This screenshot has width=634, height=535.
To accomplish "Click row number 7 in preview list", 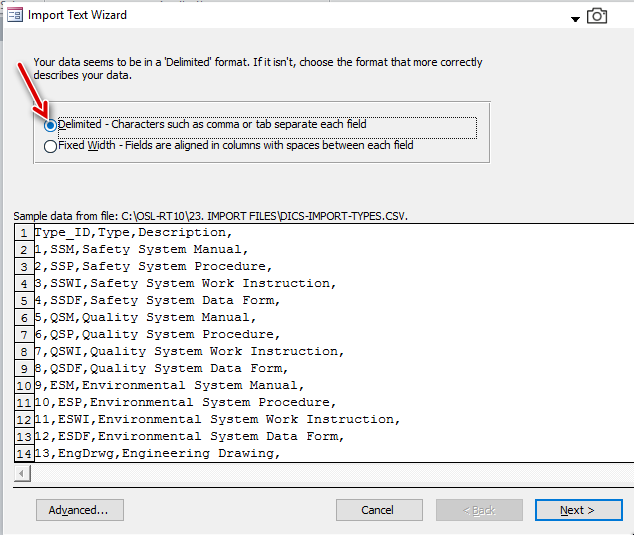I will 24,335.
